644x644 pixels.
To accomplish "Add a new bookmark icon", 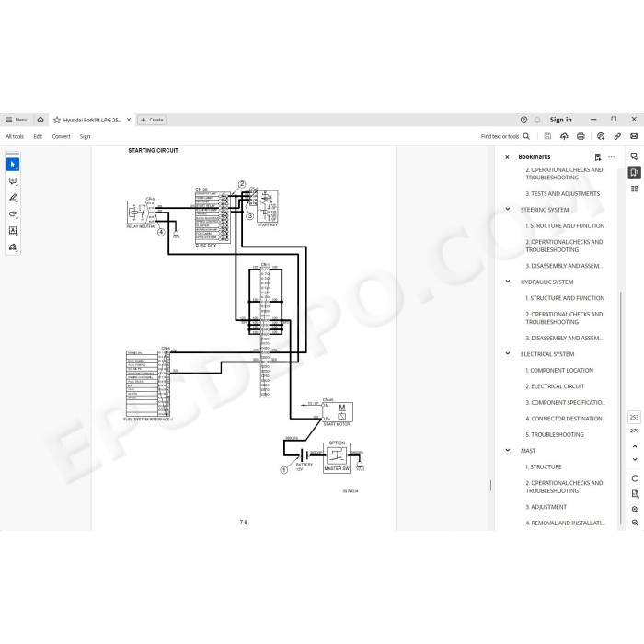I will tap(598, 157).
